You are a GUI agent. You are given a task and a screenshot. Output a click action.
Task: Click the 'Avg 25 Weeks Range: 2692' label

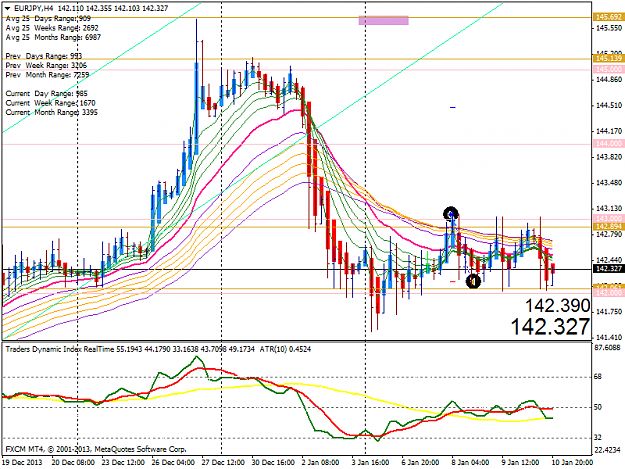click(x=52, y=28)
